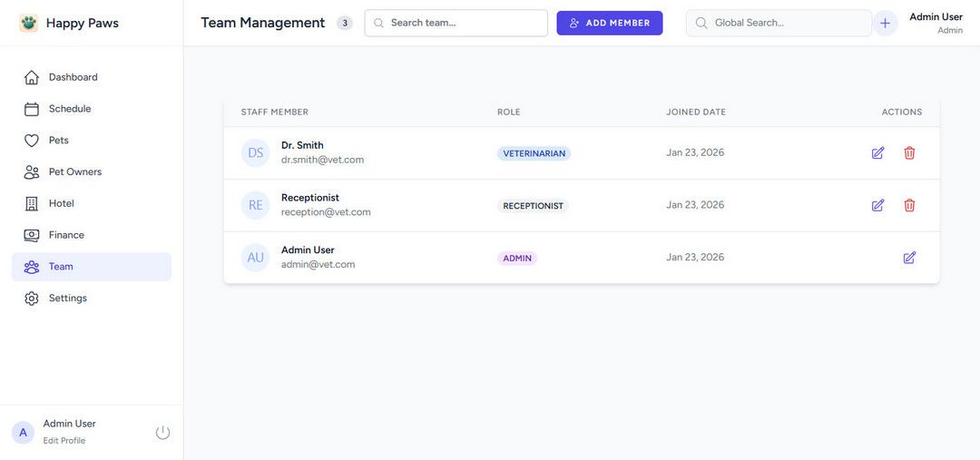Open the Dashboard page
Image resolution: width=980 pixels, height=460 pixels.
(x=73, y=77)
